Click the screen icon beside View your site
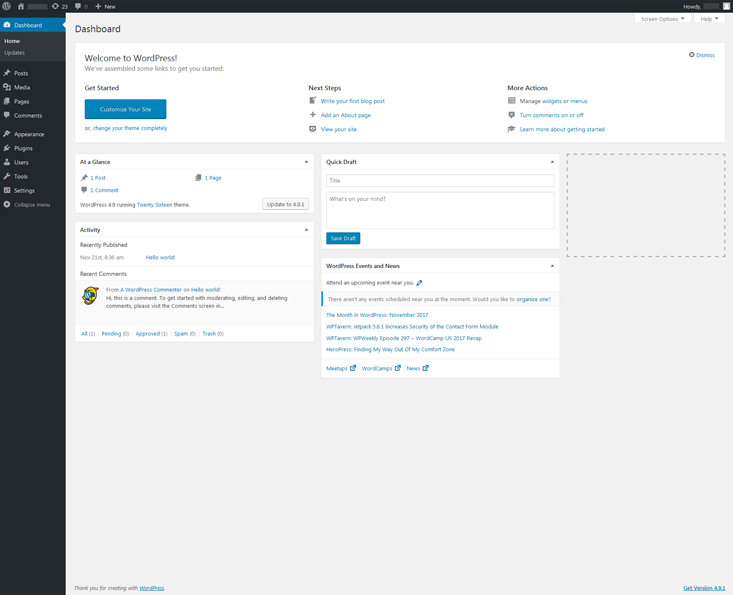The image size is (733, 595). tap(313, 129)
